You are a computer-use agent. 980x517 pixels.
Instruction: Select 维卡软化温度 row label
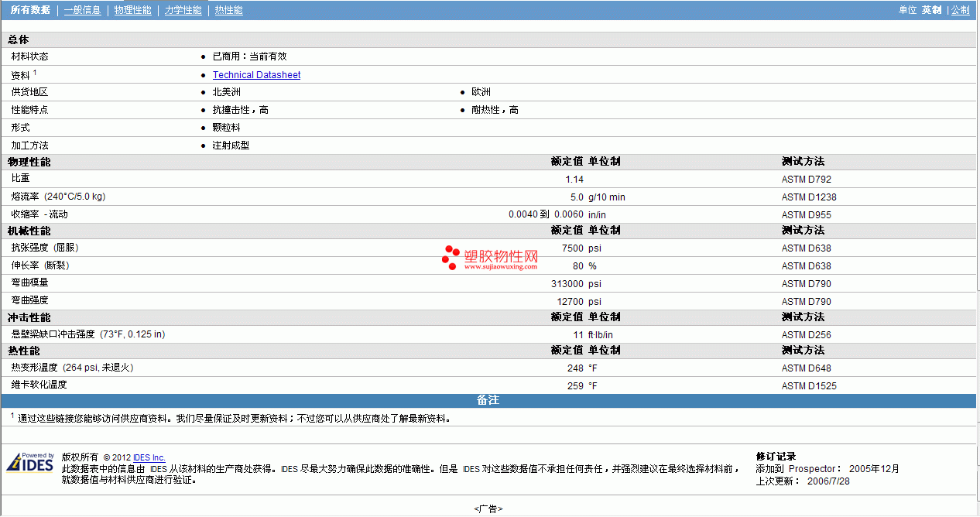coord(39,385)
